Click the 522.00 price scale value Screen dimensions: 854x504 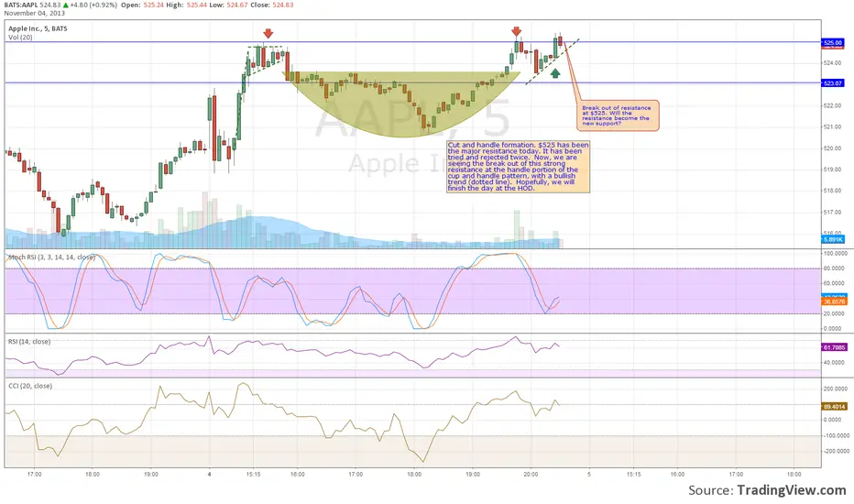coord(832,105)
